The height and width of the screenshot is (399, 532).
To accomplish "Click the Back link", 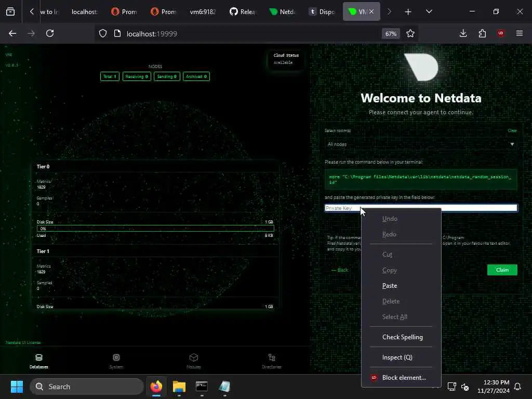I will click(x=340, y=270).
